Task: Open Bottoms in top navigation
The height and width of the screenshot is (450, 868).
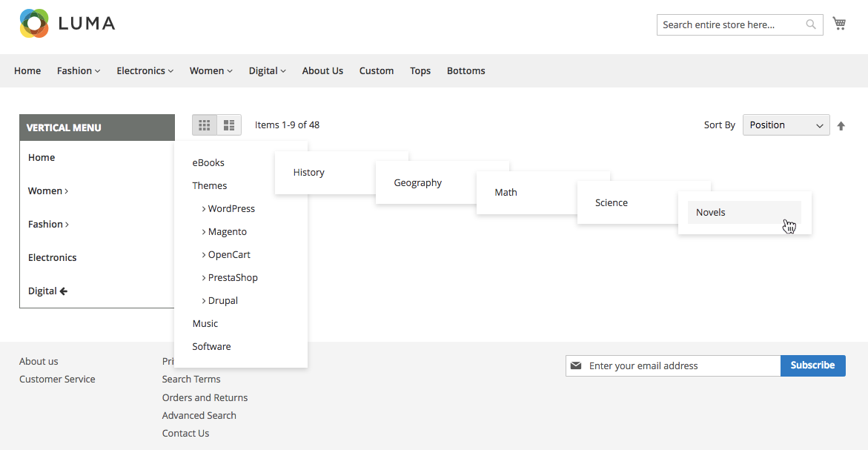Action: tap(466, 71)
